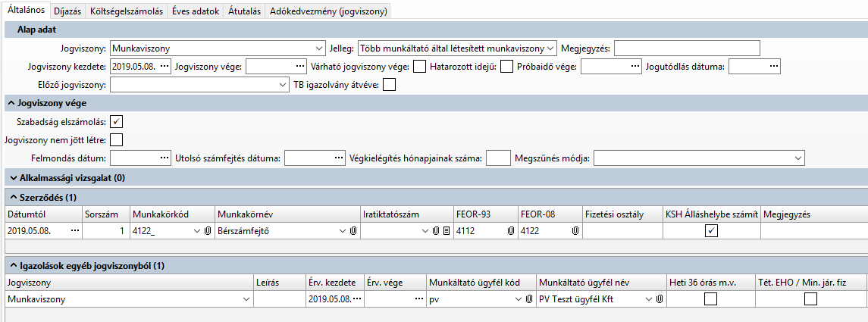Uncheck Szabadság elszámolás checkbox
The image size is (868, 322).
pyautogui.click(x=116, y=121)
